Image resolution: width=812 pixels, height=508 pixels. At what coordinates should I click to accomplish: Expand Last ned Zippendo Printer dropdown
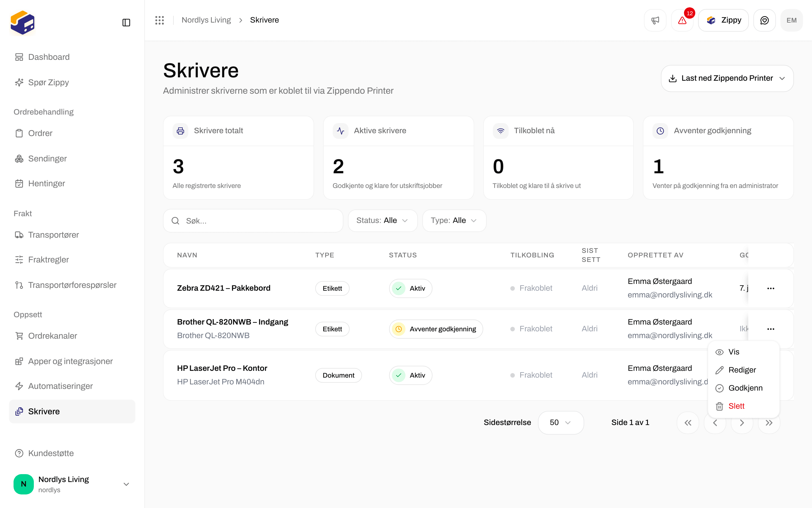click(x=727, y=78)
